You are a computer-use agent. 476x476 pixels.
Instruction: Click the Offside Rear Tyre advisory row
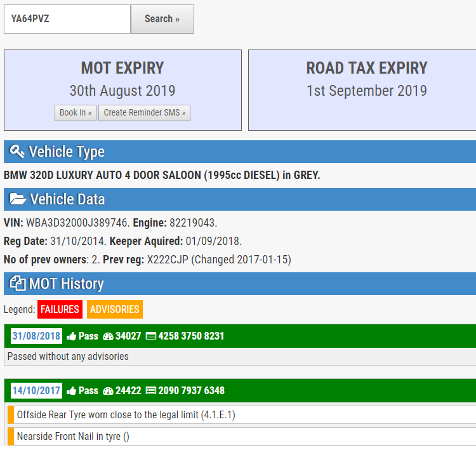[242, 414]
